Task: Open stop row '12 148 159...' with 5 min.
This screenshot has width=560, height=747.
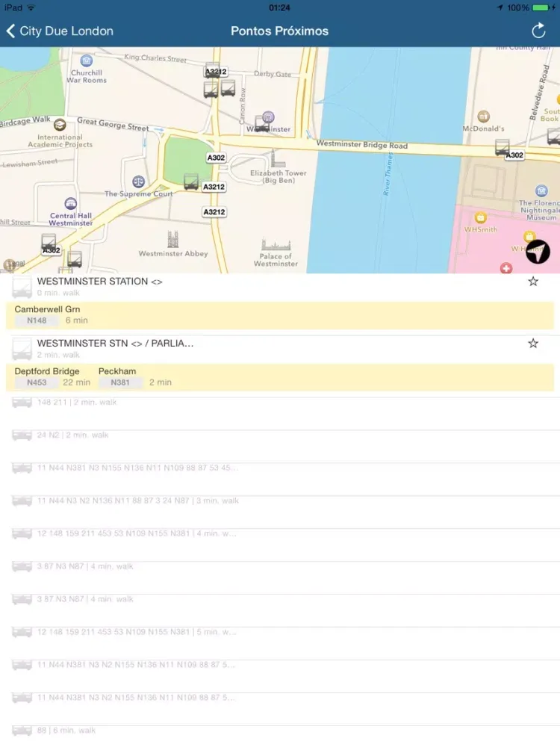Action: (x=280, y=644)
